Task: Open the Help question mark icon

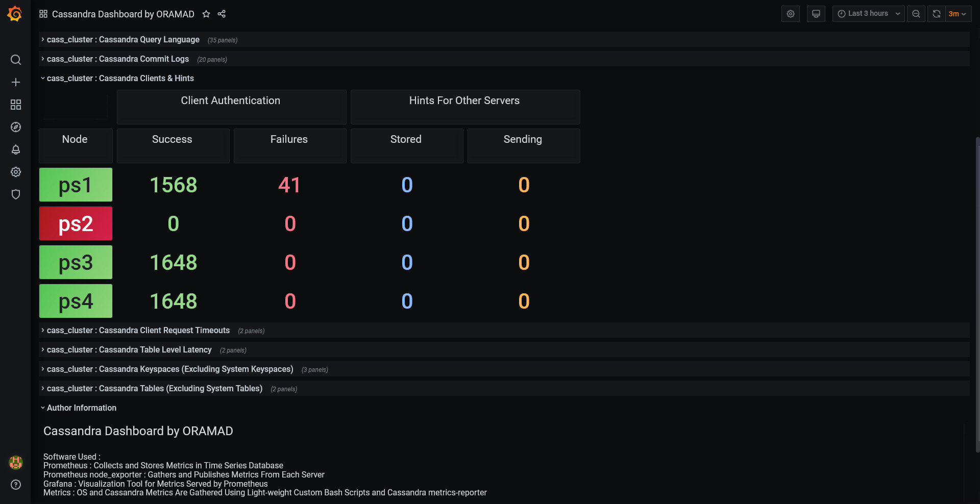Action: (16, 485)
